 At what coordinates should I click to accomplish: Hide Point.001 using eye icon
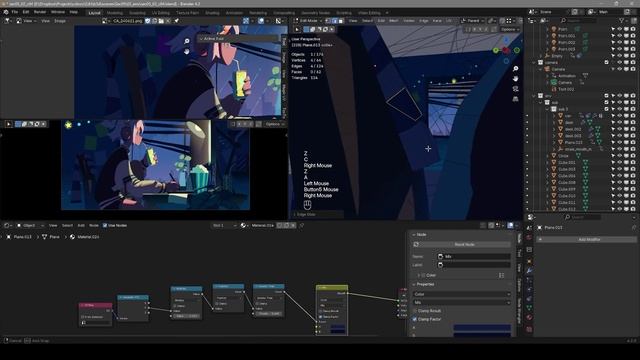[x=620, y=36]
